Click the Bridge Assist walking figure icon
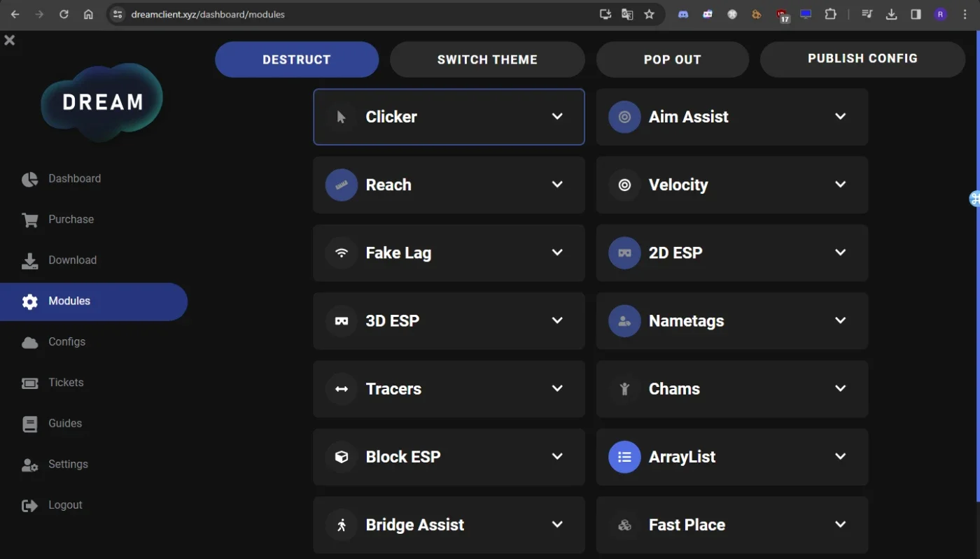This screenshot has width=980, height=559. tap(342, 525)
